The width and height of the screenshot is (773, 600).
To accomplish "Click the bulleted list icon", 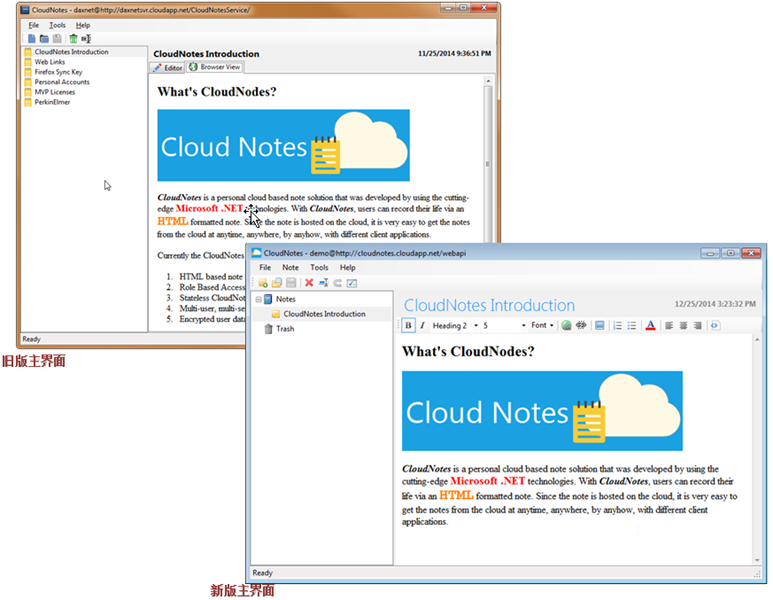I will 632,325.
